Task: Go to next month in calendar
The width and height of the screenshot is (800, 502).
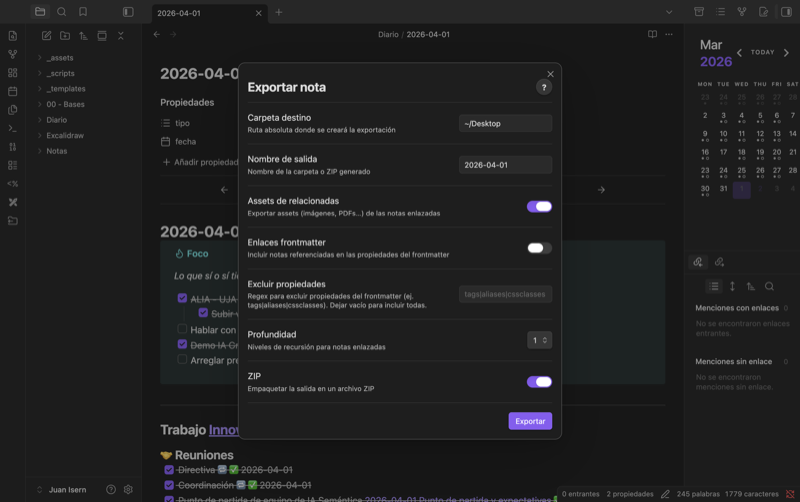Action: [786, 52]
